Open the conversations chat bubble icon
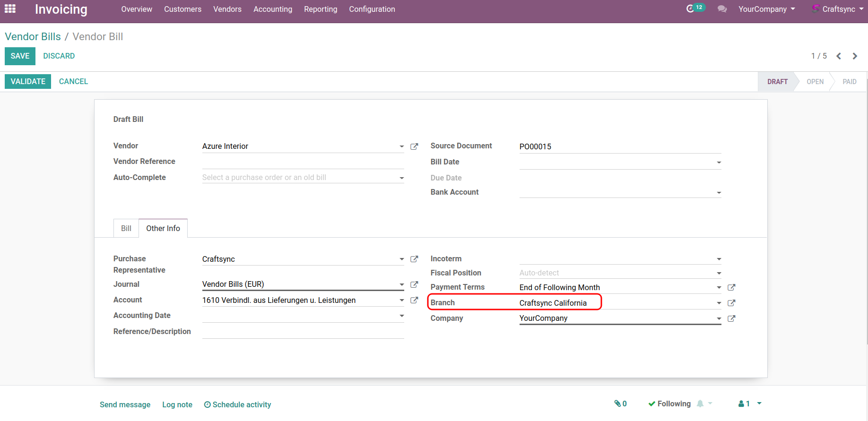868x421 pixels. coord(722,9)
